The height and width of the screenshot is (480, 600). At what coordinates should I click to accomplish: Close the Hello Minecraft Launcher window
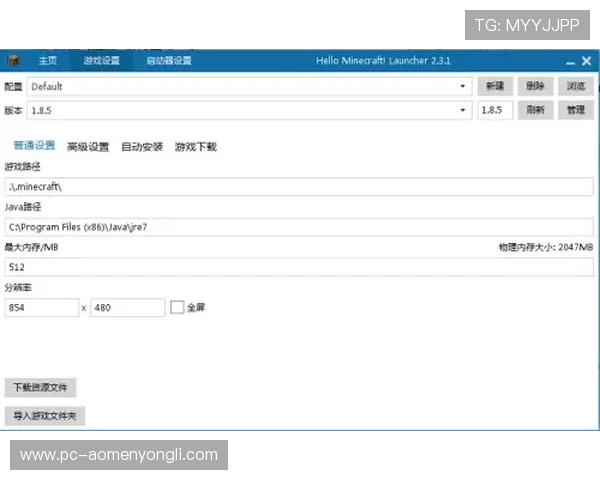[x=587, y=61]
